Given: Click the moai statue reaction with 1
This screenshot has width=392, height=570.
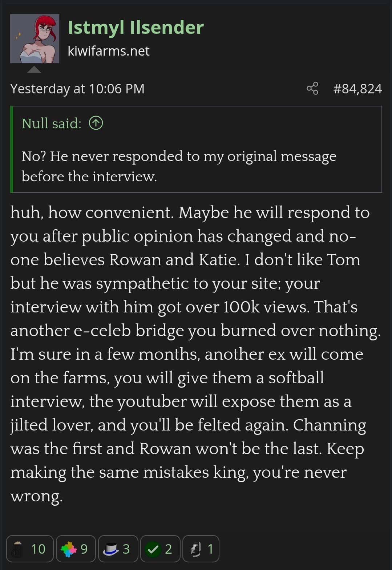Looking at the screenshot, I should pos(201,549).
